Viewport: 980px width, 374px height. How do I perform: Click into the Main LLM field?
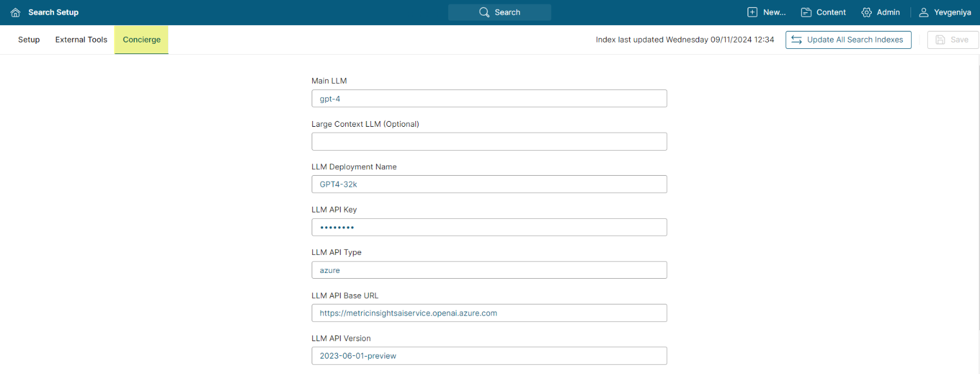pos(489,98)
